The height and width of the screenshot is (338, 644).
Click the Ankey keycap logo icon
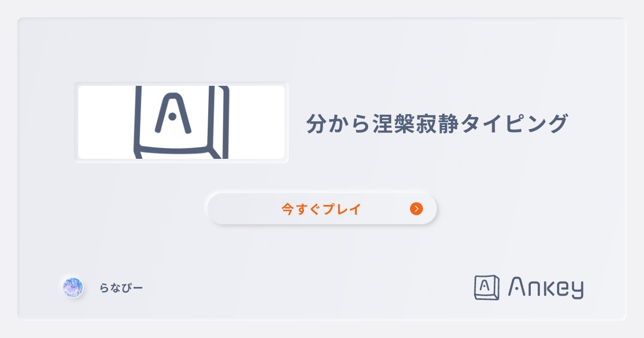tap(487, 288)
